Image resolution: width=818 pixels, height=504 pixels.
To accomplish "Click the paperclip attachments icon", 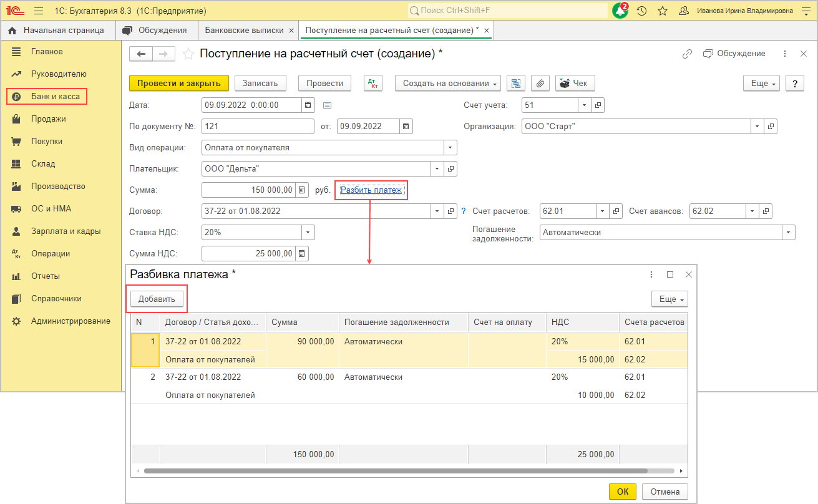I will (x=540, y=84).
